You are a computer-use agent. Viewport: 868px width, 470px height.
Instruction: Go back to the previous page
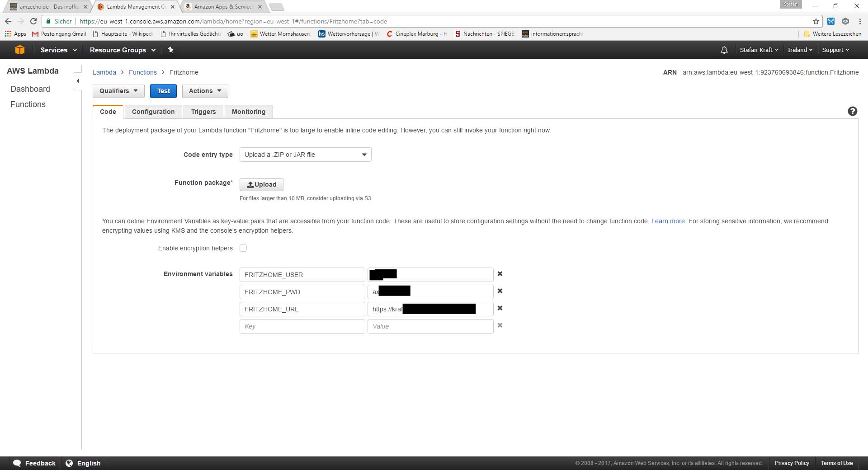pyautogui.click(x=8, y=21)
